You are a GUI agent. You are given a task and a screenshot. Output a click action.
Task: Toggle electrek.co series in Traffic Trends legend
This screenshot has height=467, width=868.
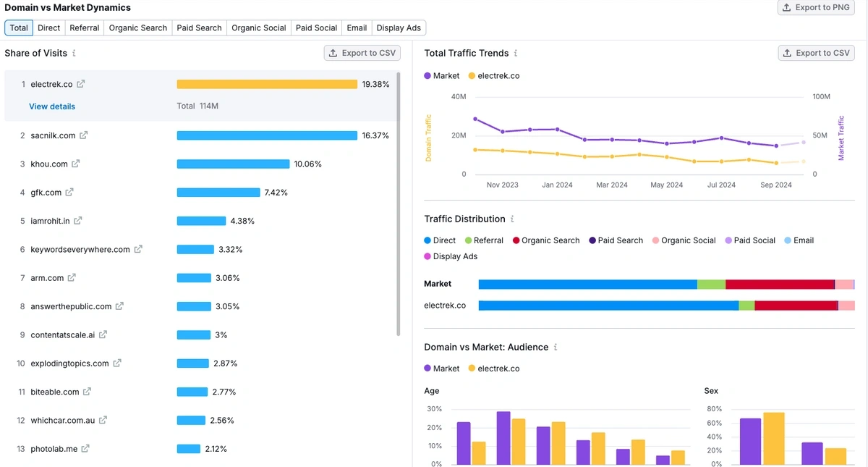494,75
